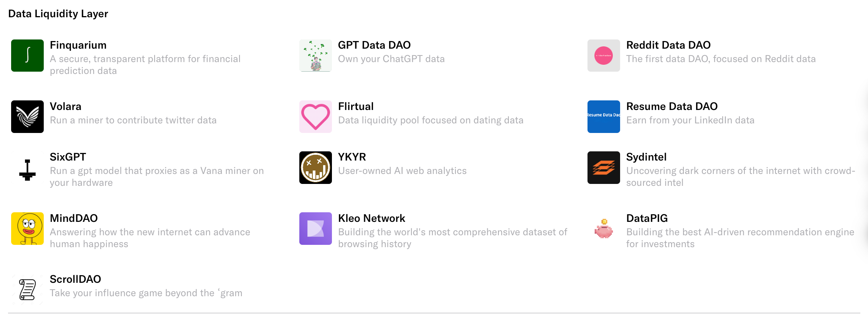This screenshot has width=868, height=328.
Task: Open the SixGPT black cross icon
Action: tap(27, 167)
